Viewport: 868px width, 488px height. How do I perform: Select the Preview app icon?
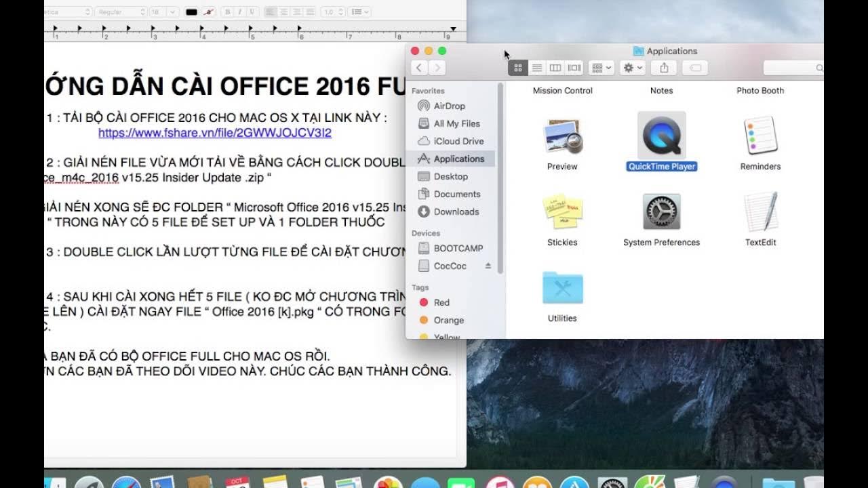tap(563, 136)
